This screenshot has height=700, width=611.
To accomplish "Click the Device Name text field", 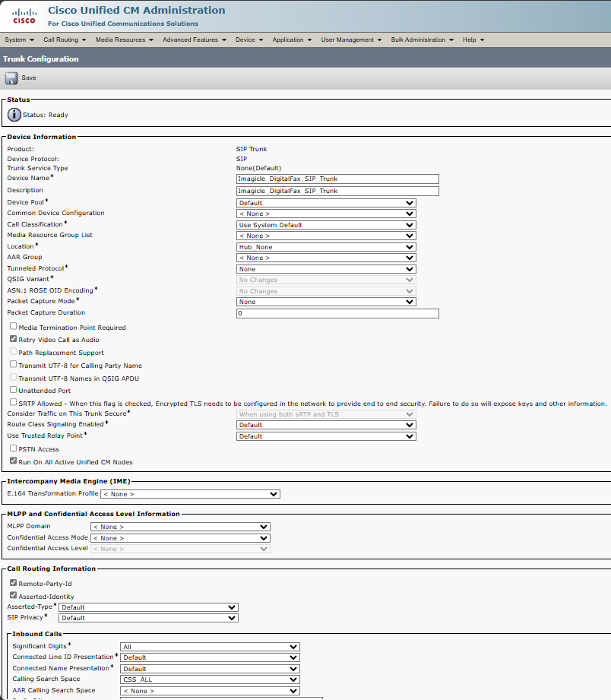I will [x=337, y=179].
